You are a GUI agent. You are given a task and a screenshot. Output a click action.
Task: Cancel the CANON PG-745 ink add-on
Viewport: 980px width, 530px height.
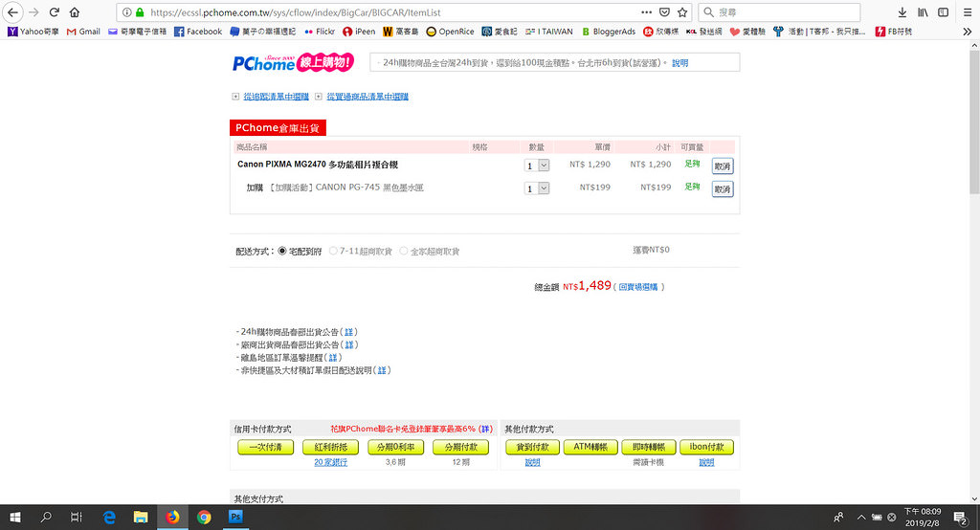[x=723, y=188]
